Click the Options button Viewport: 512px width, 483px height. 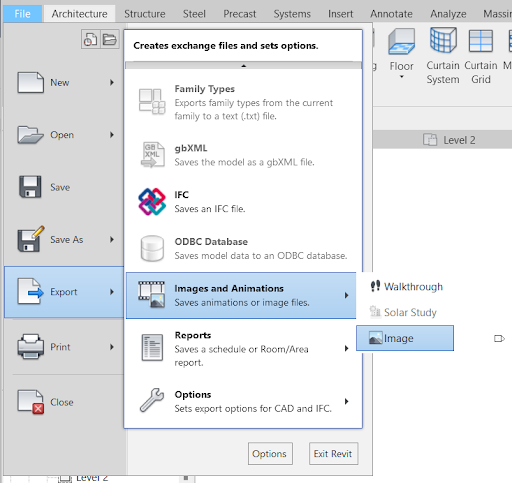(x=270, y=453)
